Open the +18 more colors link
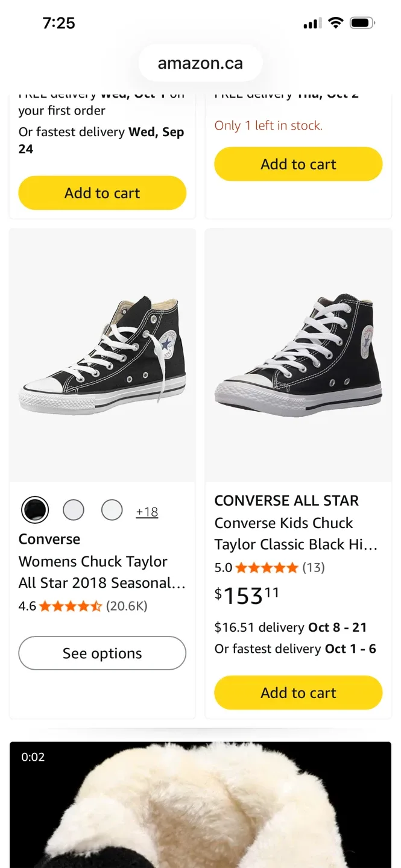The image size is (401, 868). tap(147, 511)
